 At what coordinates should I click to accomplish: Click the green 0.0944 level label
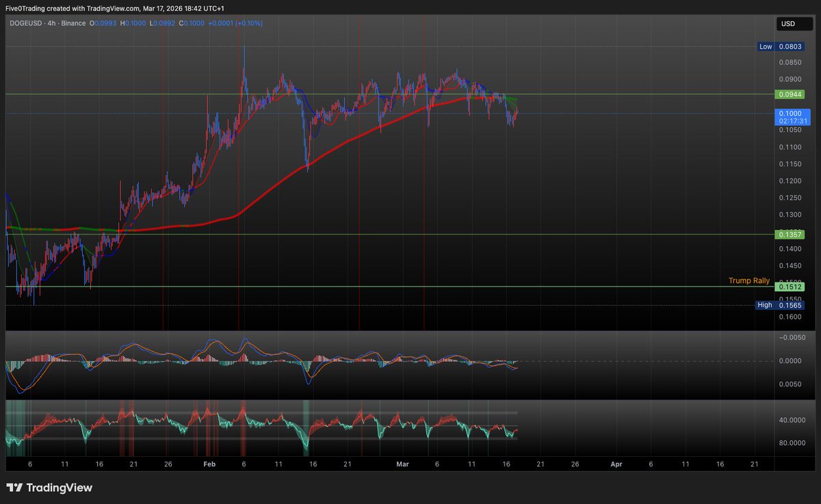tap(790, 94)
